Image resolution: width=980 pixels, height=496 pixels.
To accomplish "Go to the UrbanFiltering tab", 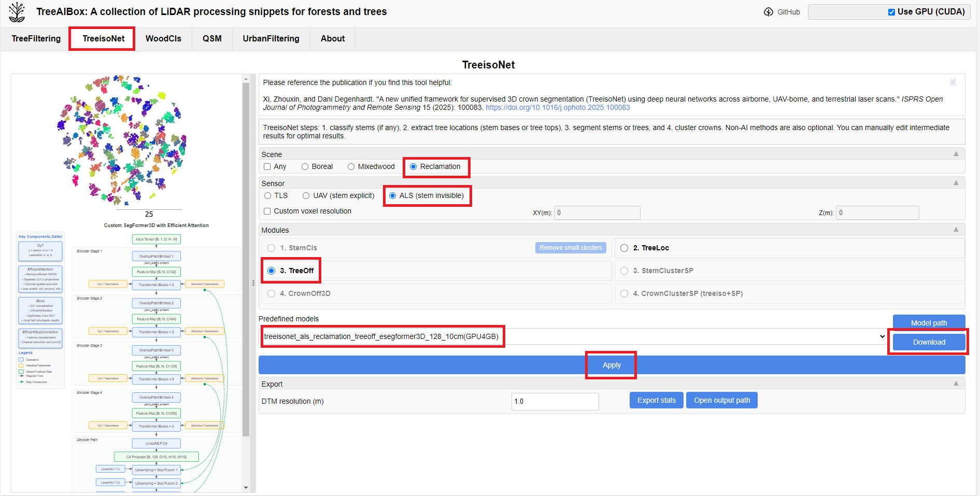I will coord(271,39).
